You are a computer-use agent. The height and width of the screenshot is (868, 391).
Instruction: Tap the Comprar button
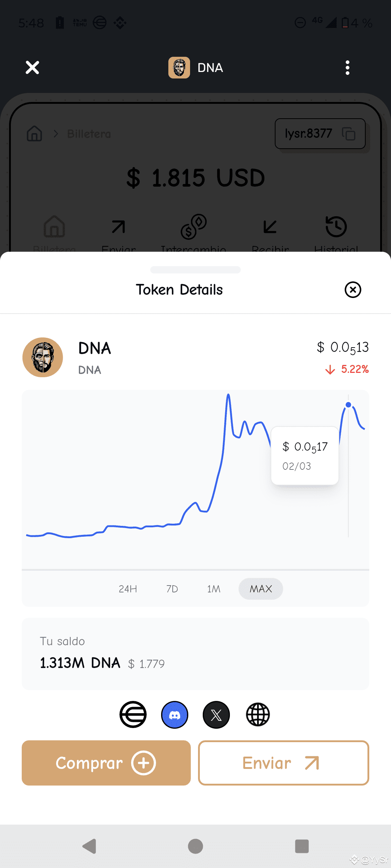[106, 763]
